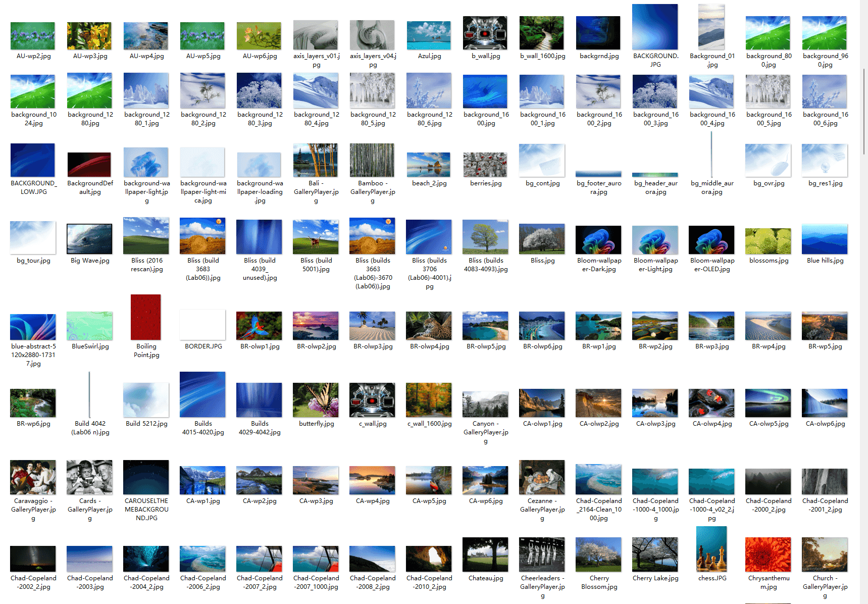The height and width of the screenshot is (604, 868).
Task: Select the Azul.jpg beach thumbnail
Action: click(429, 36)
